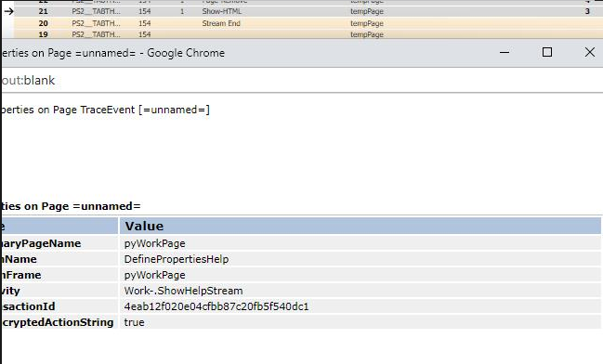Select transaction ID 4eab12f020e04cfbb87c20fb5f540dc1
Screen dimensions: 603x364
click(x=216, y=306)
